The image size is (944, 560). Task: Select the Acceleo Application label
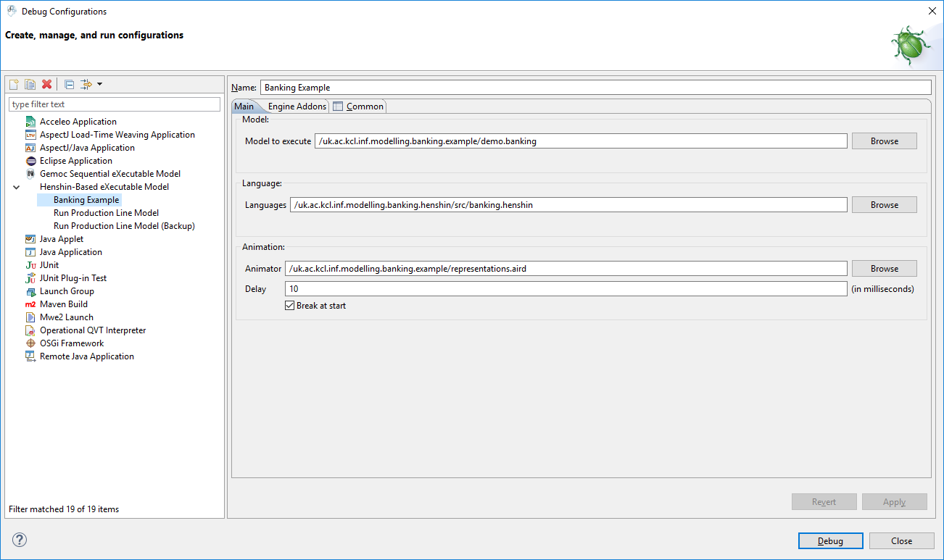pos(78,122)
